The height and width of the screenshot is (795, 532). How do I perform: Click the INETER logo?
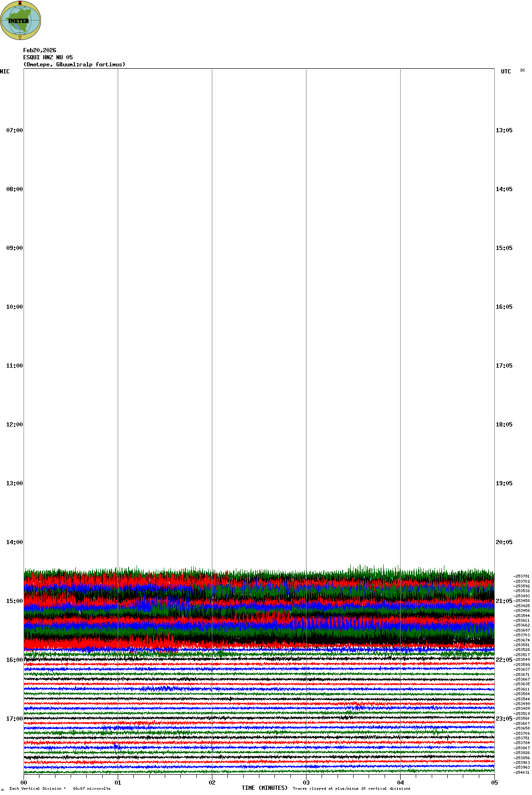[x=21, y=20]
